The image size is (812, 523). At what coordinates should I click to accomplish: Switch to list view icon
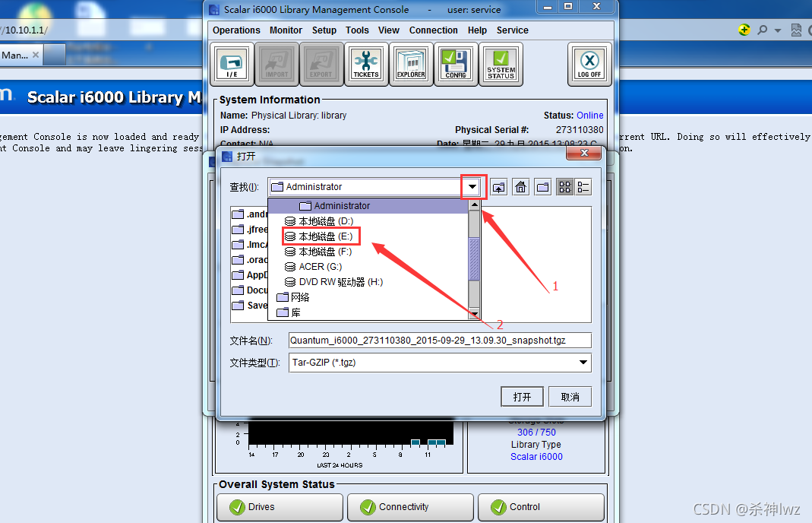pos(564,187)
